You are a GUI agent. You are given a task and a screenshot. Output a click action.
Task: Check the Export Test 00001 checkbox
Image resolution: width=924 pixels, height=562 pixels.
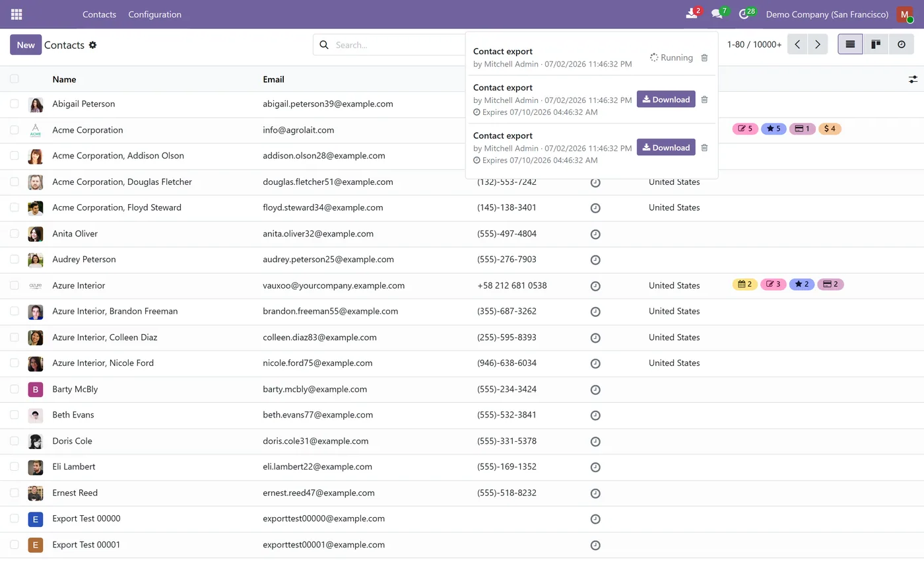(15, 545)
